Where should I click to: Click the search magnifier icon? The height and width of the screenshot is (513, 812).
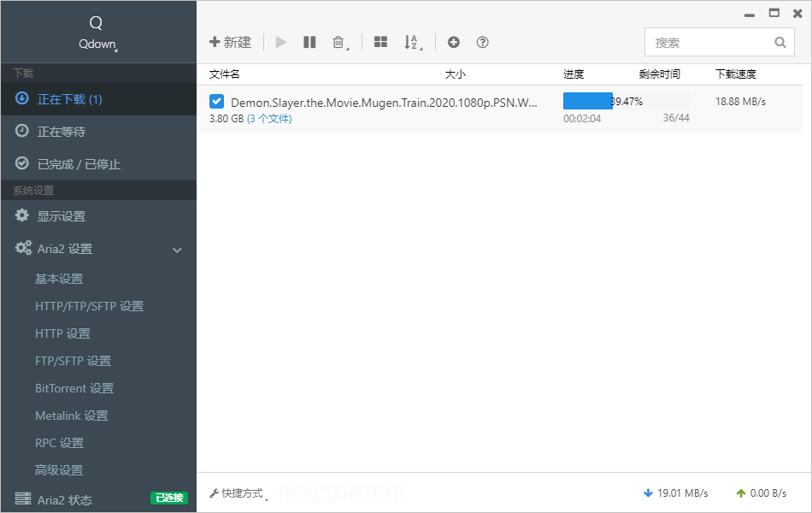coord(780,43)
